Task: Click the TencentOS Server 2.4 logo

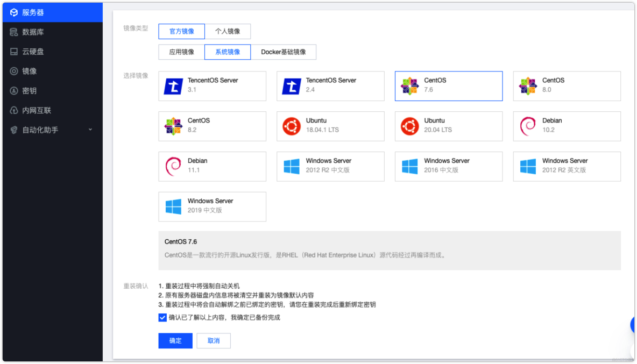Action: click(292, 86)
